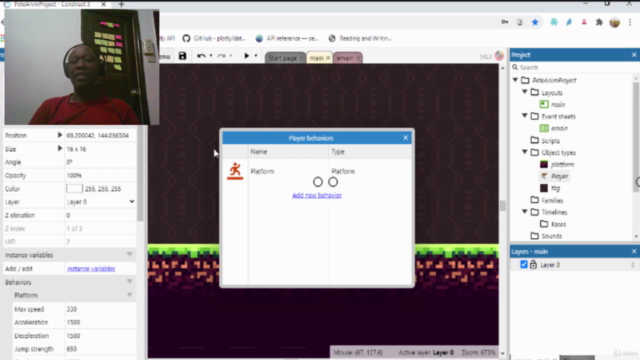
Task: Expand the Size property arrow
Action: click(60, 149)
